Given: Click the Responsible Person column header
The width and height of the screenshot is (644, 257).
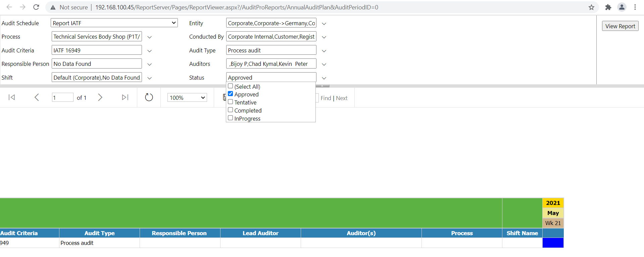Looking at the screenshot, I should [x=179, y=233].
